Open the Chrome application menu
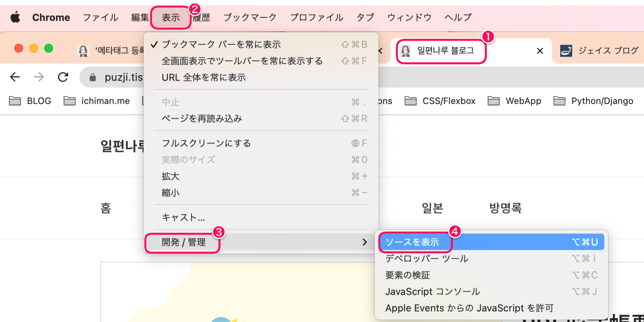 51,18
